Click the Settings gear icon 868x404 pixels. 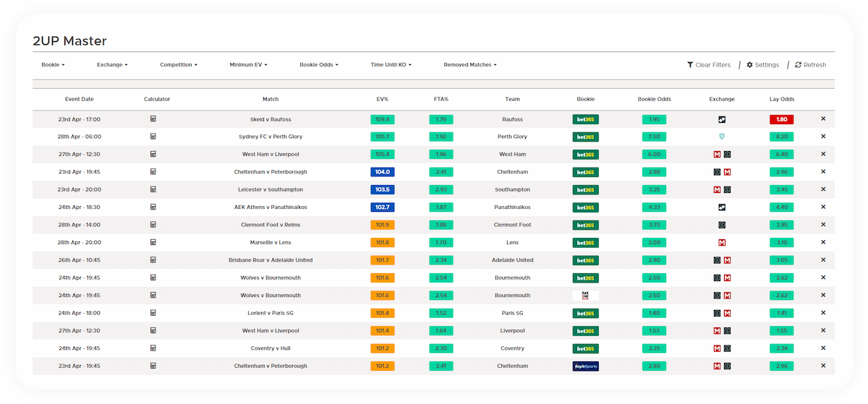pos(750,65)
